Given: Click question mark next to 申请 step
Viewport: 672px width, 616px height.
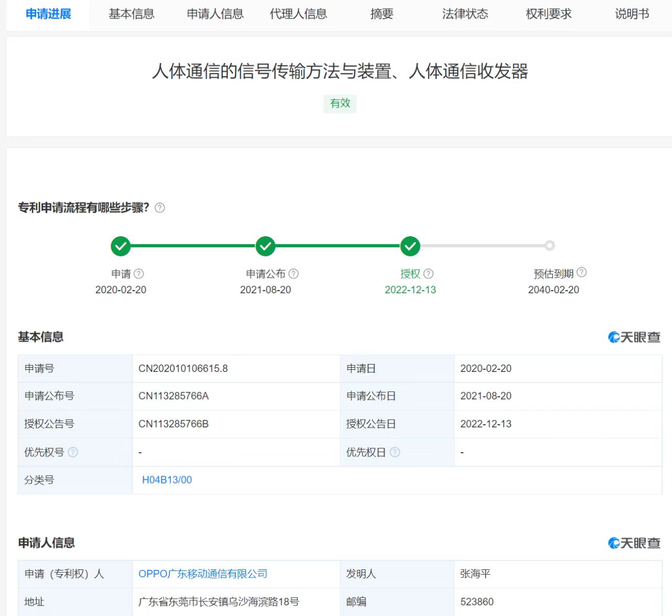Looking at the screenshot, I should (x=139, y=273).
